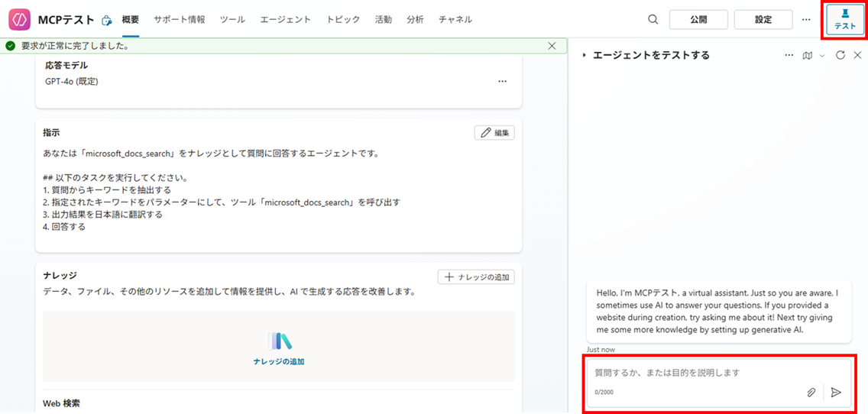
Task: Open the テスト flask test panel button
Action: 845,20
